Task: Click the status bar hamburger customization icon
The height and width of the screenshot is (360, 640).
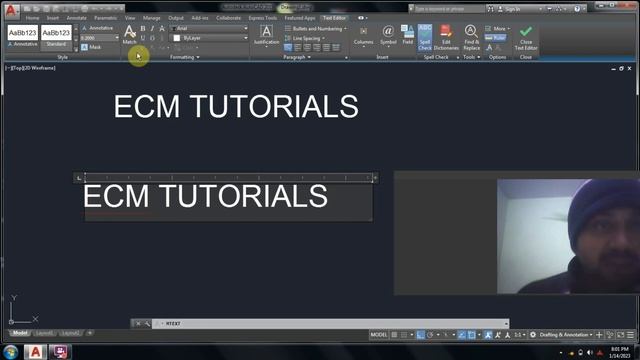Action: [630, 335]
